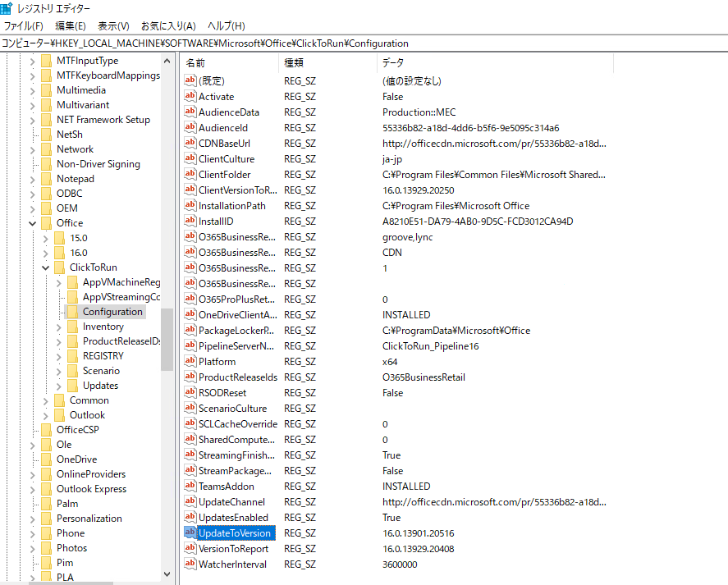
Task: Click the 16.0.13901.20516 data cell
Action: pos(419,533)
